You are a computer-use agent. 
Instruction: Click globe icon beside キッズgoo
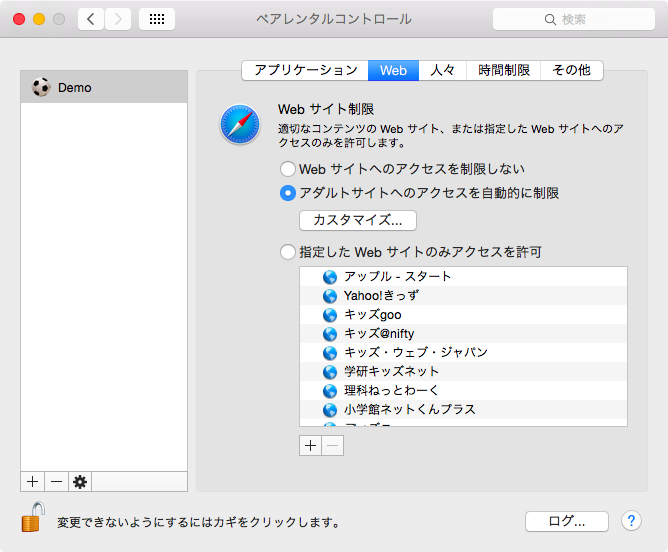click(330, 315)
